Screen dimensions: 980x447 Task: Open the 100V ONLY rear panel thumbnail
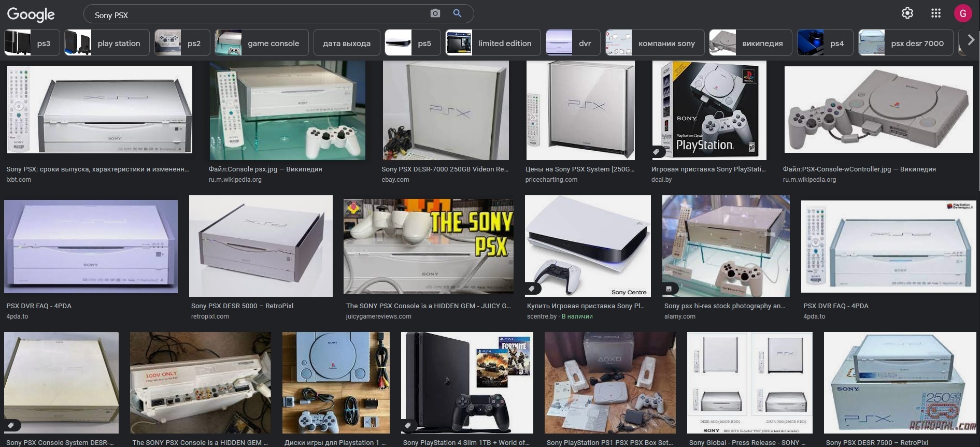click(201, 383)
